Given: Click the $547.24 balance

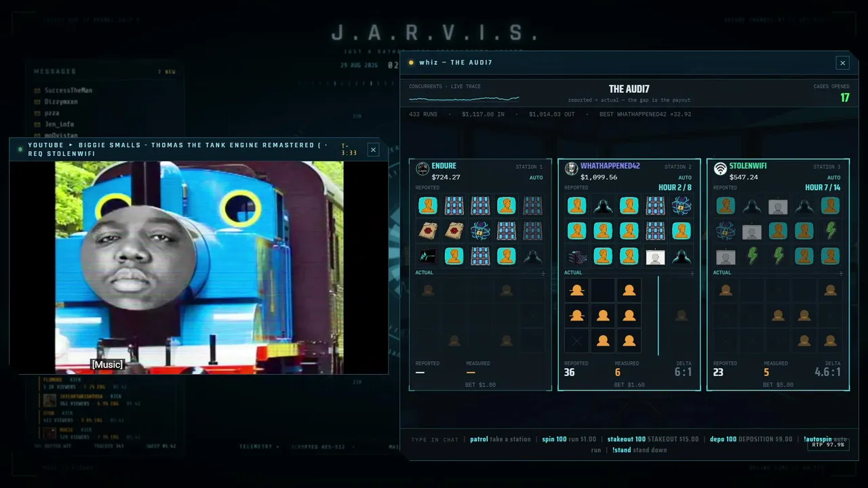Looking at the screenshot, I should 744,178.
